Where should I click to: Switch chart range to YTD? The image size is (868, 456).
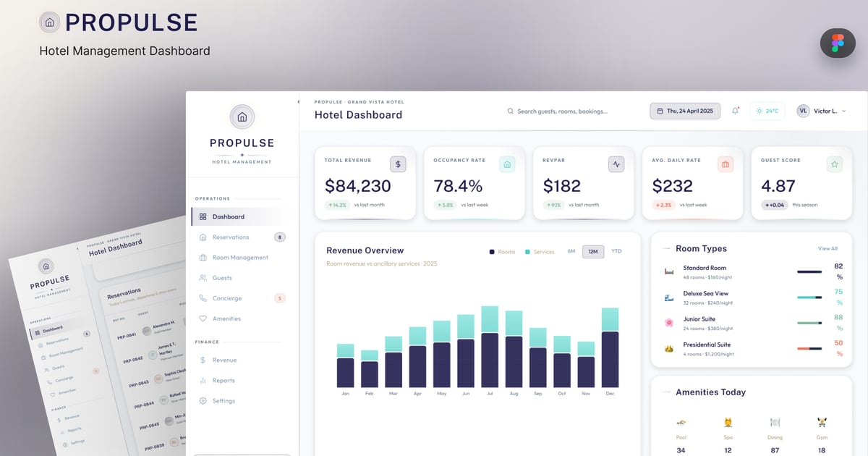click(x=616, y=251)
